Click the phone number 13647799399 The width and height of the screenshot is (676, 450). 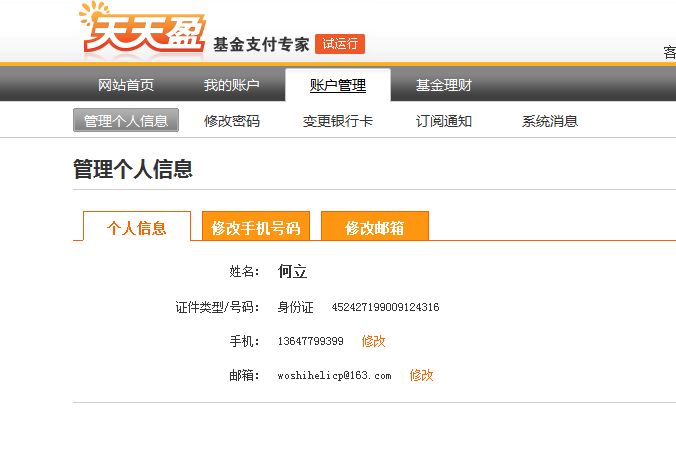310,341
